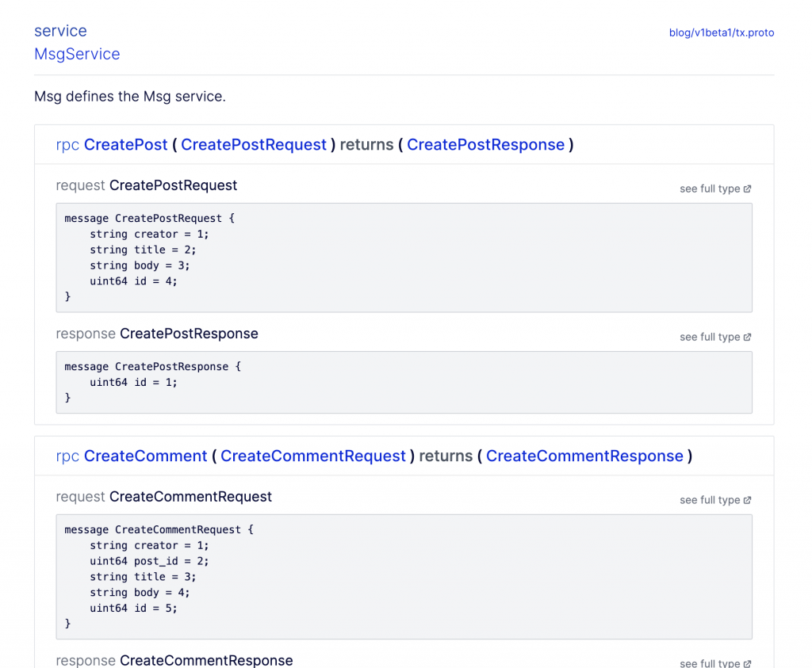Viewport: 812px width, 668px height.
Task: Click the external link icon next to CreatePostResponse's full type
Action: (x=746, y=337)
